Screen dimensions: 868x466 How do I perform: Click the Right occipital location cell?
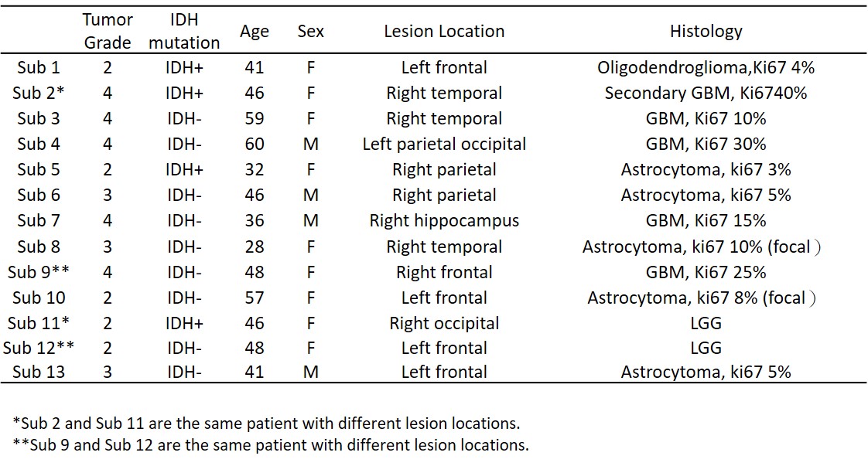[x=444, y=323]
